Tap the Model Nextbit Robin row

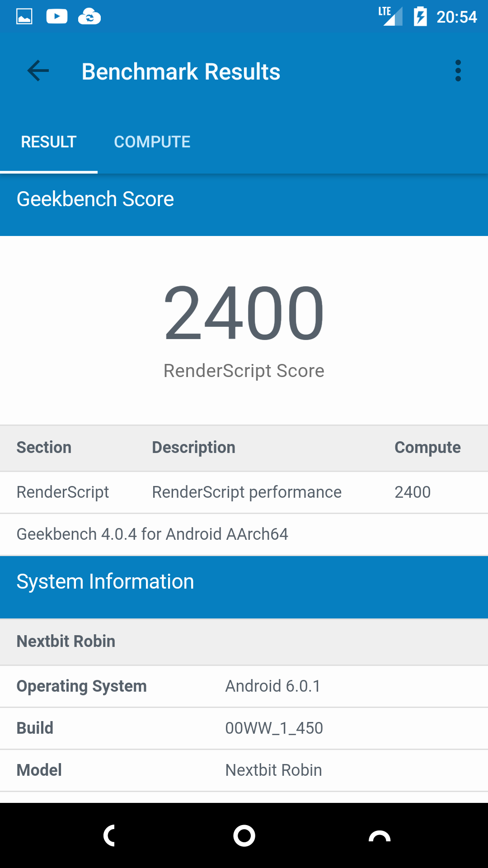244,770
